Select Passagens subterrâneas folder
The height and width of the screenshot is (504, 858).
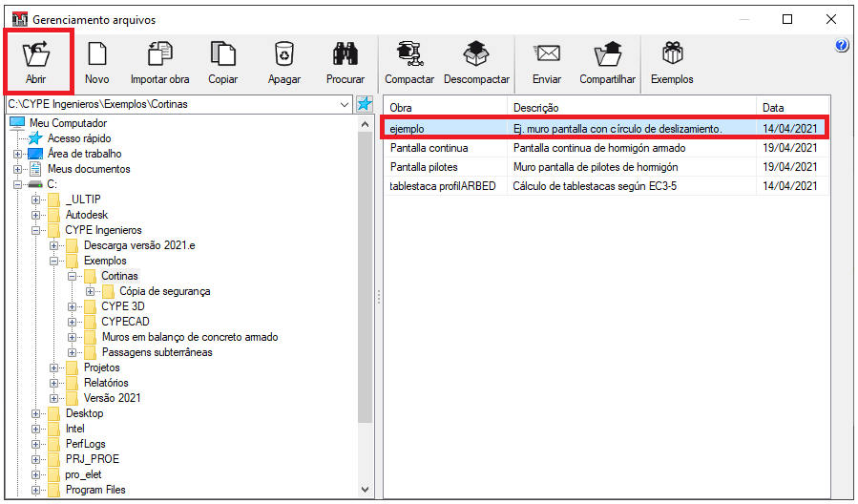click(157, 352)
